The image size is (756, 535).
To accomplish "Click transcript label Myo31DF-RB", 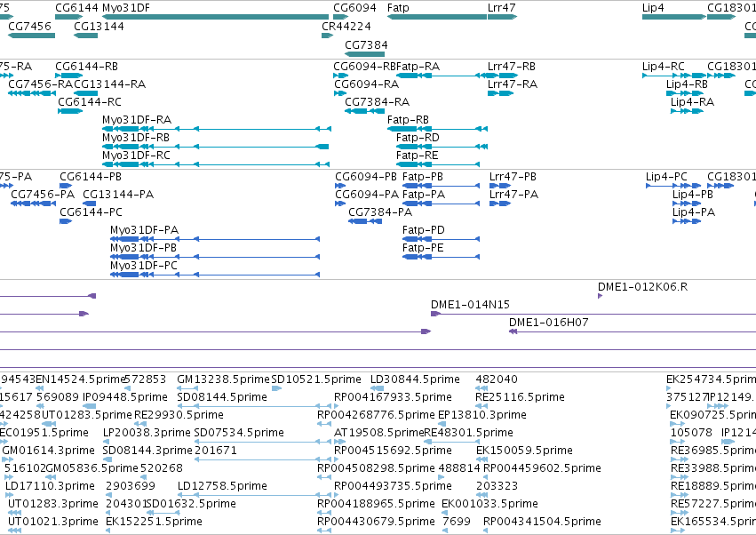I will 136,138.
